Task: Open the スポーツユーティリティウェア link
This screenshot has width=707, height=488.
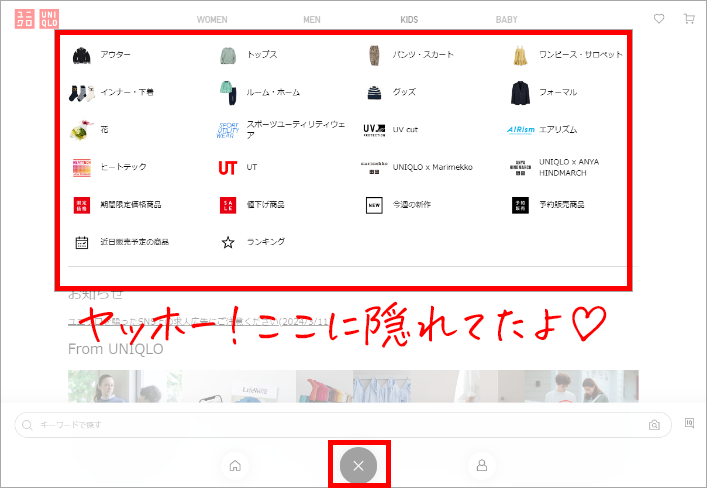Action: pyautogui.click(x=296, y=129)
